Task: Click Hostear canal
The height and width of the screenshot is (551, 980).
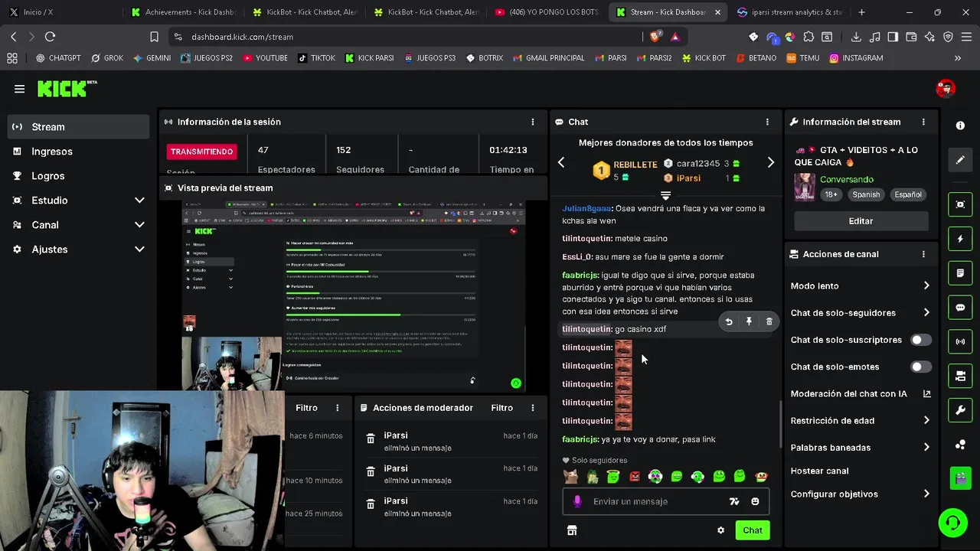Action: click(819, 471)
